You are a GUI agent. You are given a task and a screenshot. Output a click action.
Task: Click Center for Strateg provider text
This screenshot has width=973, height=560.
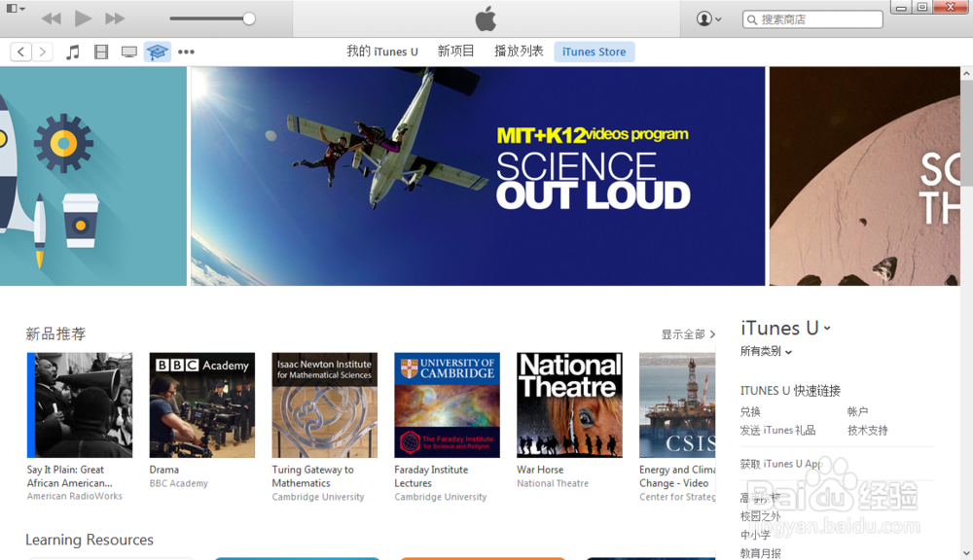pyautogui.click(x=677, y=497)
